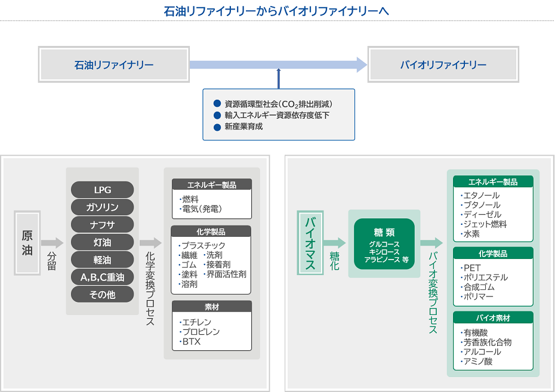Click the 糖類 heading in green box
Image resolution: width=555 pixels, height=392 pixels.
[384, 232]
